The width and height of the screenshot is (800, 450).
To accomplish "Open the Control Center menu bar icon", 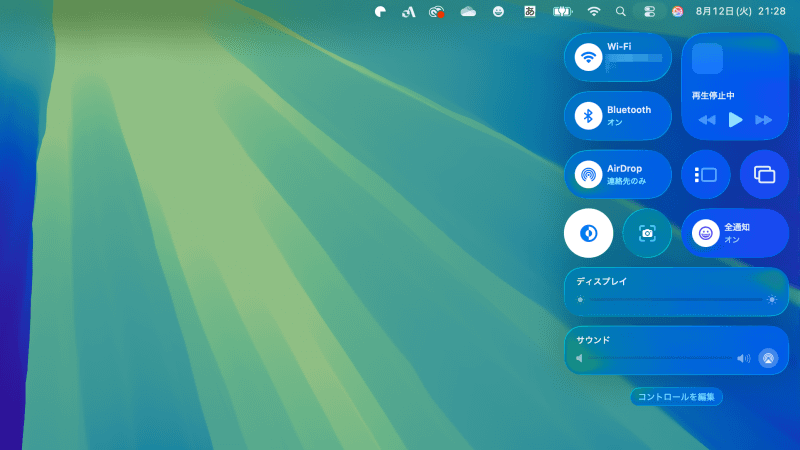I will (649, 11).
